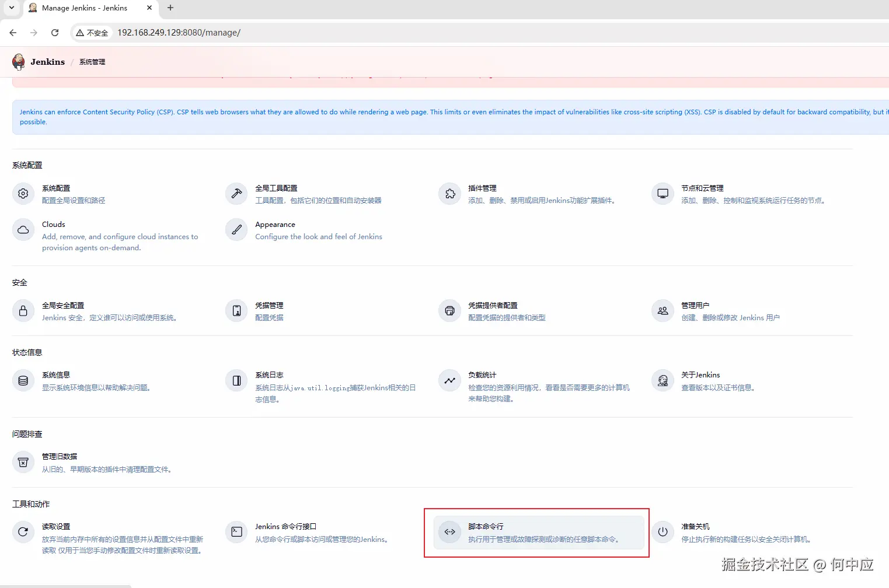Open 管理用户 link

click(695, 306)
